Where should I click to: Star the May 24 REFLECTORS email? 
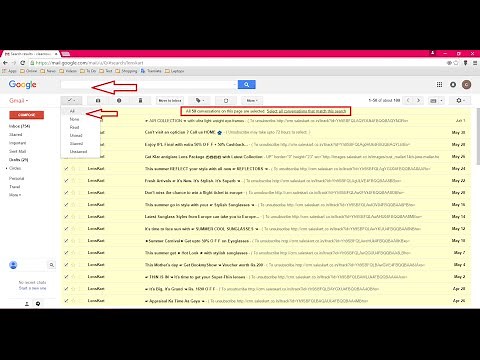click(x=73, y=169)
